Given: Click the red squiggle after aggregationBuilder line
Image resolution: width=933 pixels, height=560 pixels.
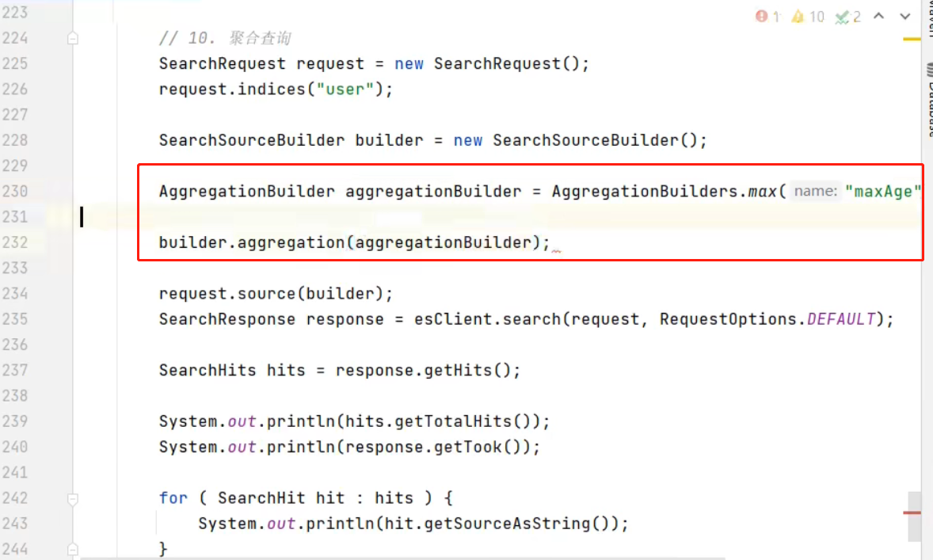Looking at the screenshot, I should 556,251.
